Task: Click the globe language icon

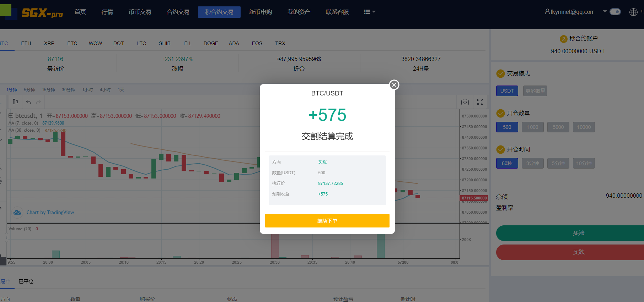Action: [633, 12]
